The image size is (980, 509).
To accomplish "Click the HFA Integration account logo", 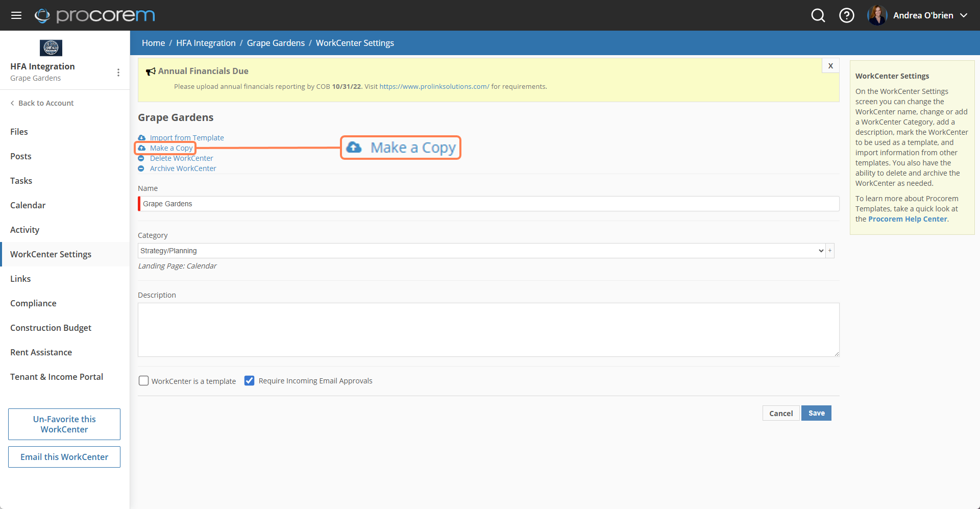I will 51,48.
